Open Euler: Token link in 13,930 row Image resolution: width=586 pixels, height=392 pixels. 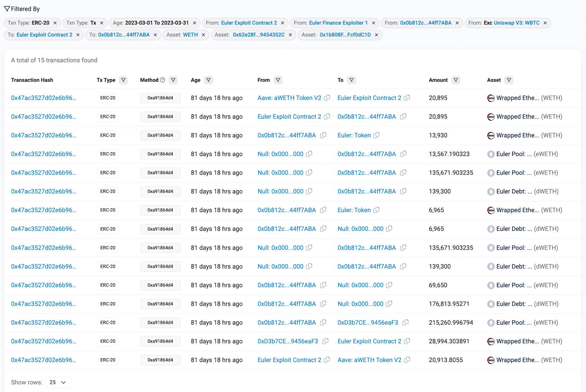pos(354,135)
